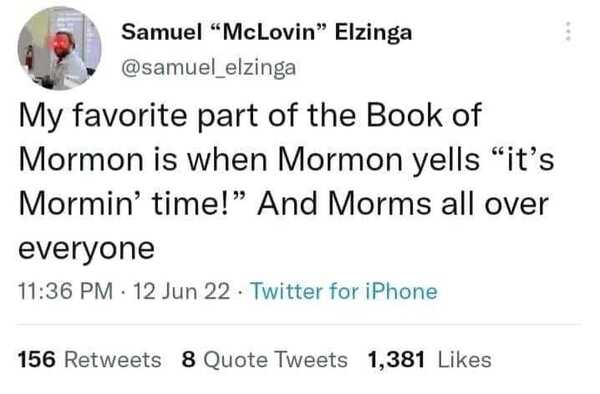Viewport: 600px width, 394px height.
Task: Click the "My favorite part" first tweet line
Action: (x=250, y=115)
